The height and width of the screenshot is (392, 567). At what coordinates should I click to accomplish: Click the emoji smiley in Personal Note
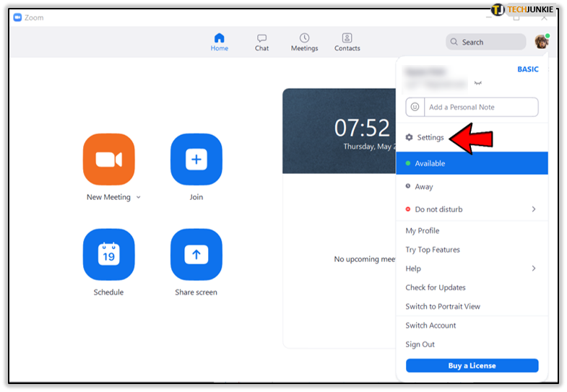coord(415,107)
